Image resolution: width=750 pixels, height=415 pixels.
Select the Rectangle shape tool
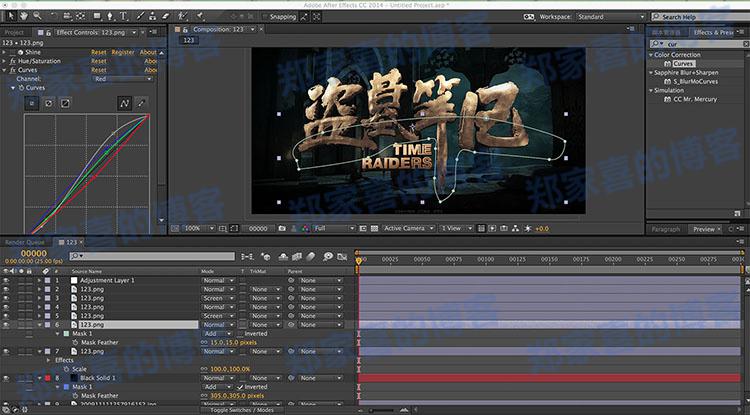coord(98,16)
